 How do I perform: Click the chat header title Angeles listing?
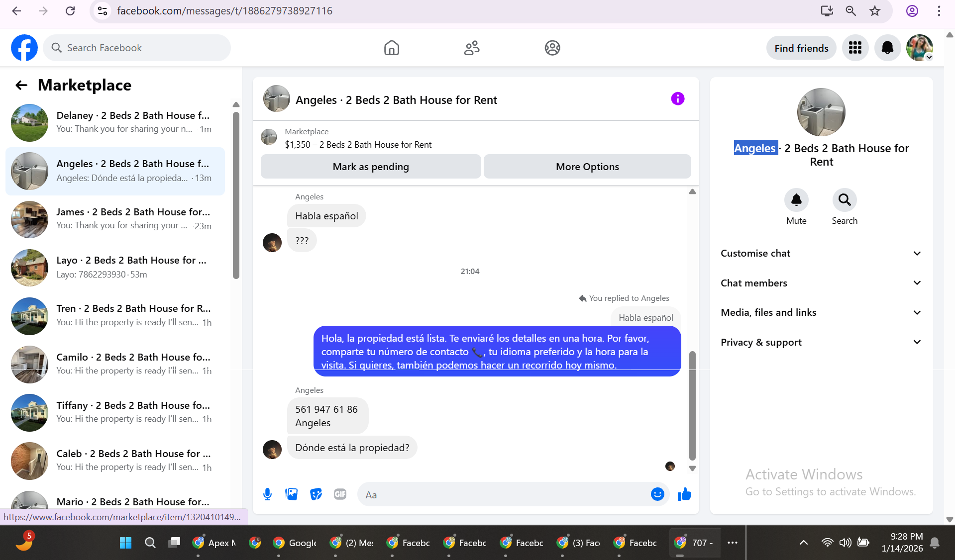[396, 100]
